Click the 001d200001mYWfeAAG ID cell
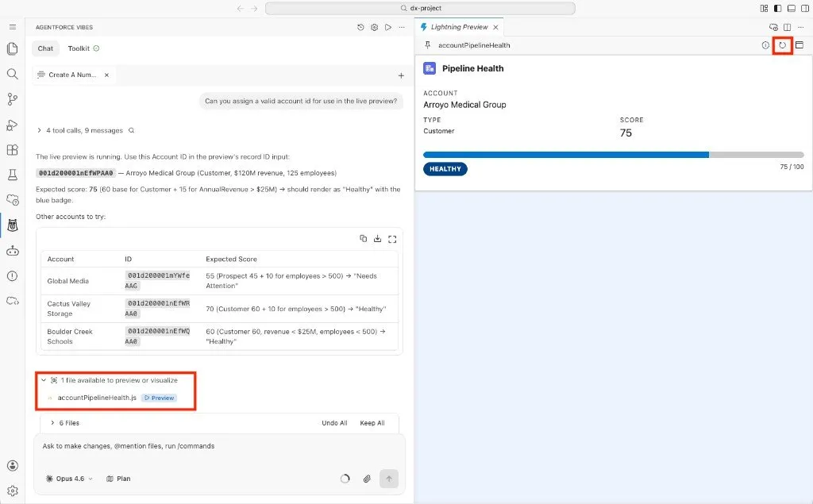This screenshot has height=504, width=813. 158,280
